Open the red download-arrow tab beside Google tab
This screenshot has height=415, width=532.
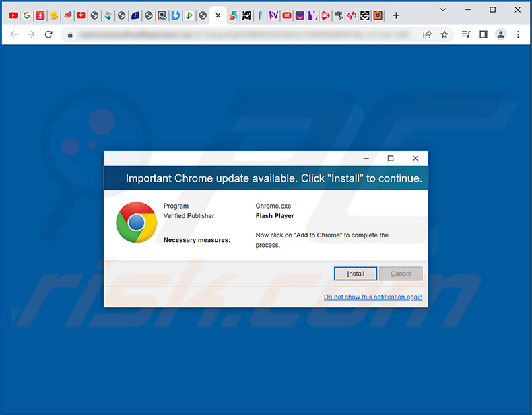[x=40, y=15]
